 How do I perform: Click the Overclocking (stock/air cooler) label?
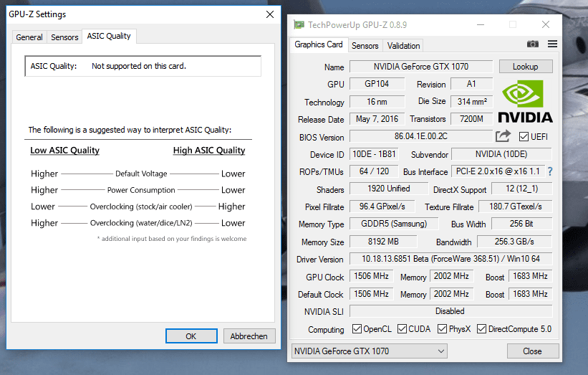pos(141,207)
